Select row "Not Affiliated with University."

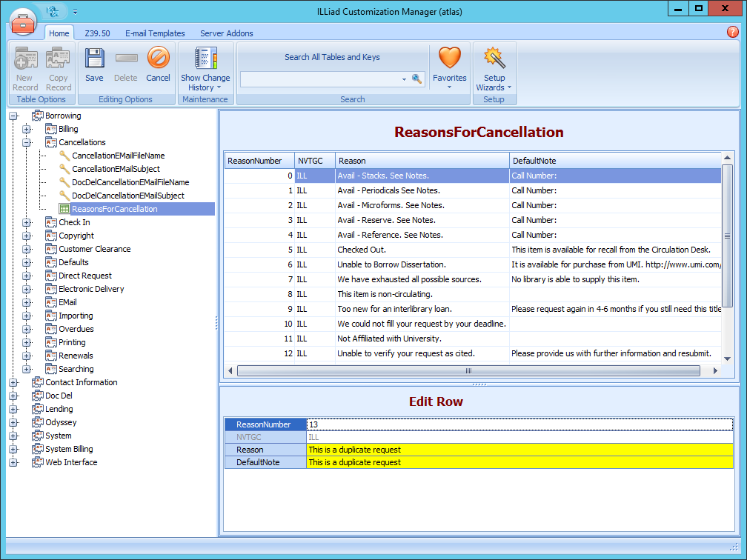coord(473,339)
